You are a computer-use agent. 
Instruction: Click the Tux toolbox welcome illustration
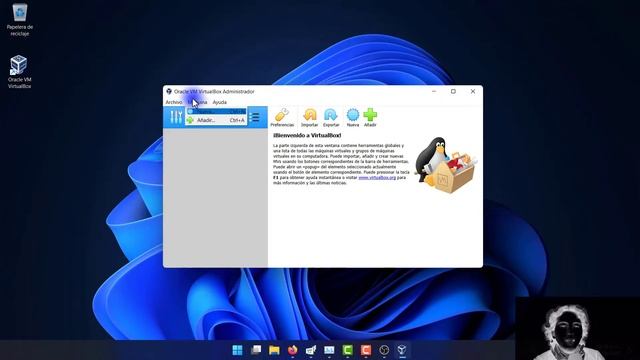pyautogui.click(x=445, y=165)
